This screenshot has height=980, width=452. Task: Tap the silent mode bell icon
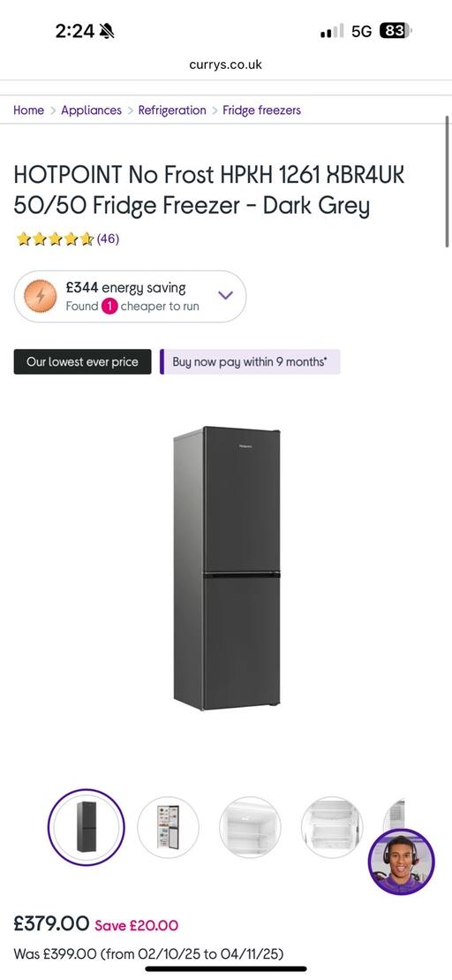[x=107, y=31]
